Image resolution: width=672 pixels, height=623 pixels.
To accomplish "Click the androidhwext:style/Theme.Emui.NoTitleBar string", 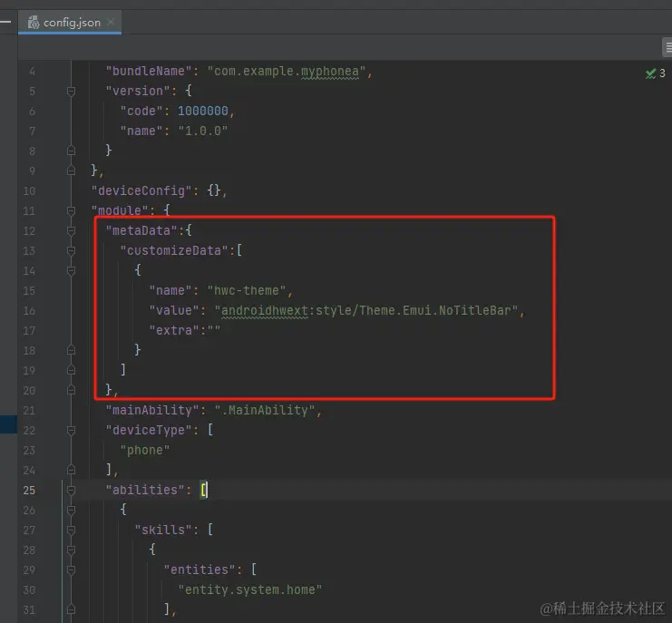I will [x=366, y=310].
